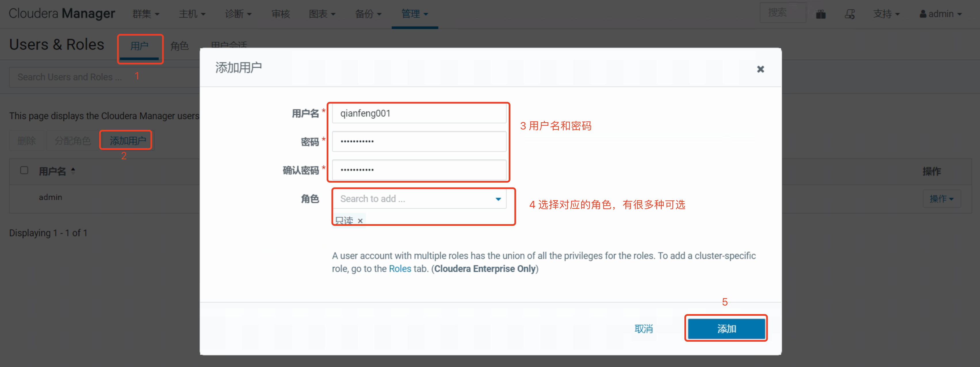Follow the Roles link in help text
Image resolution: width=980 pixels, height=367 pixels.
click(x=399, y=269)
